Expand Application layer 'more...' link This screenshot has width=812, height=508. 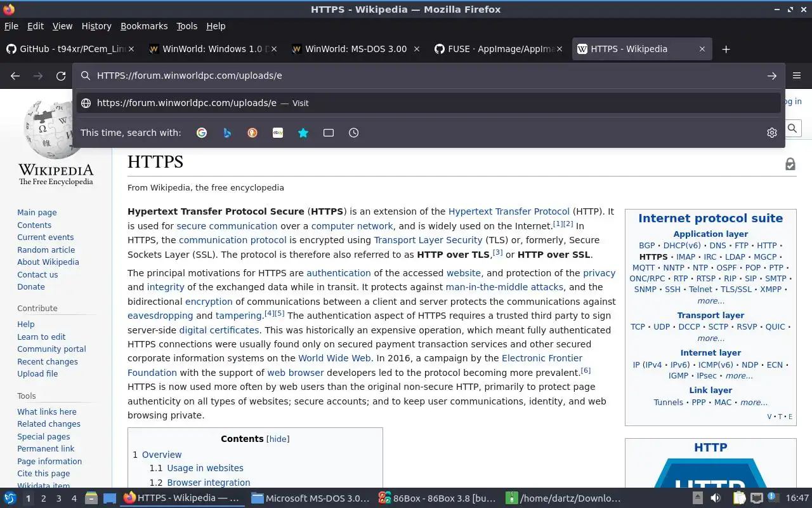tap(710, 301)
